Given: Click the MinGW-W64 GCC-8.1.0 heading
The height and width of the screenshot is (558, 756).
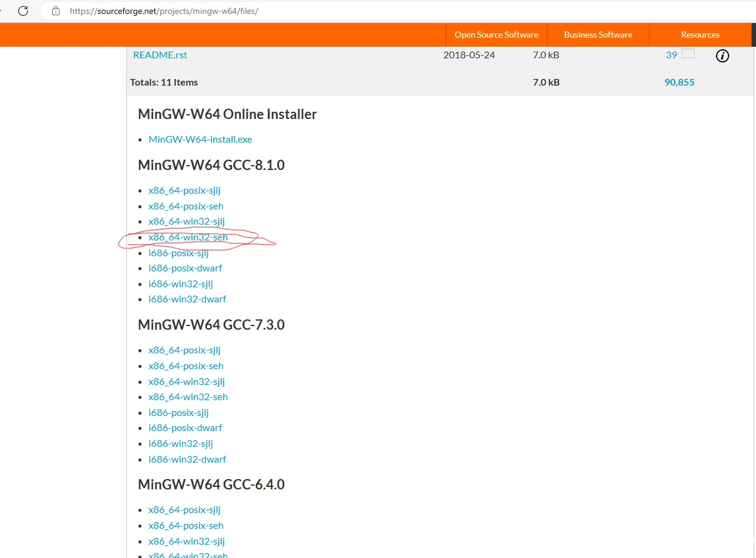Looking at the screenshot, I should (x=211, y=165).
